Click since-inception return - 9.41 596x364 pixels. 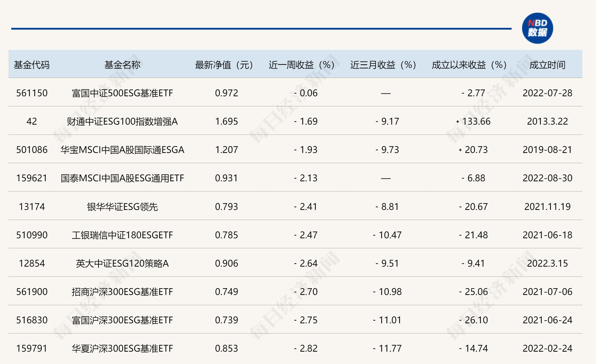click(x=473, y=263)
